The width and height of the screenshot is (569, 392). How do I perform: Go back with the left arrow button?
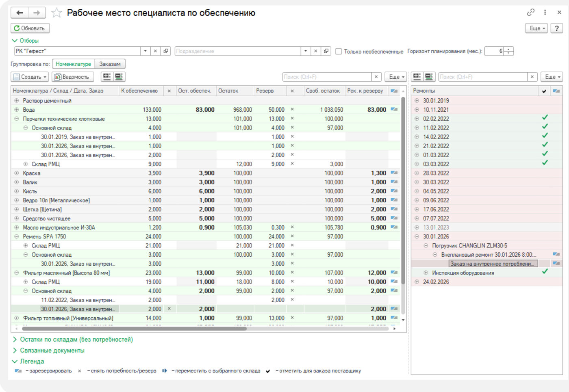(x=20, y=13)
